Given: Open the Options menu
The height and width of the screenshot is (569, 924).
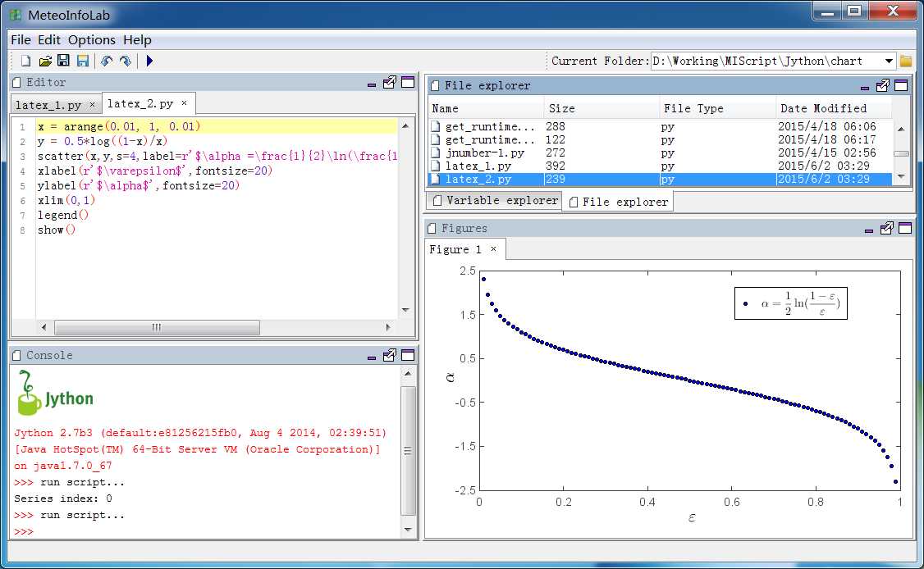Looking at the screenshot, I should coord(92,39).
